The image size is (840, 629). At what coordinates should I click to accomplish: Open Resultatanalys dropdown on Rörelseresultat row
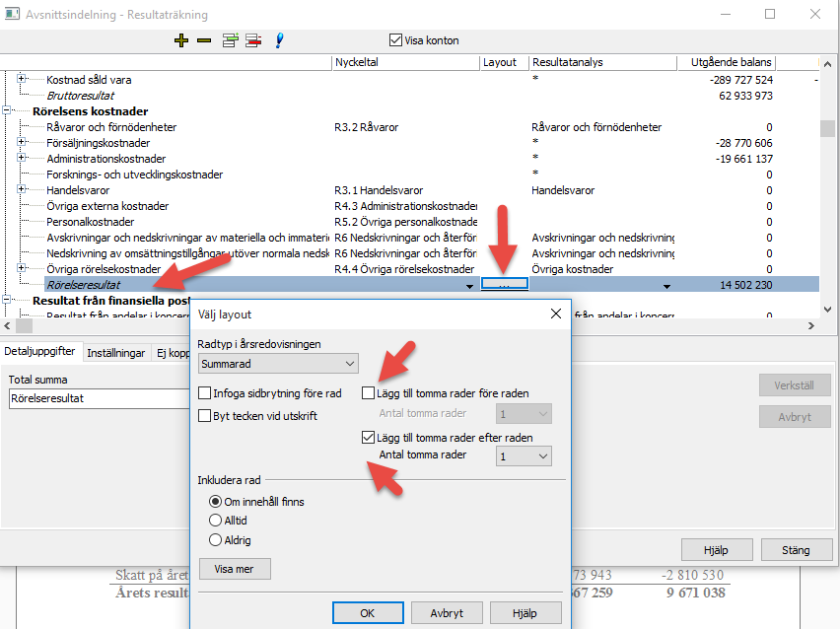[x=666, y=286]
